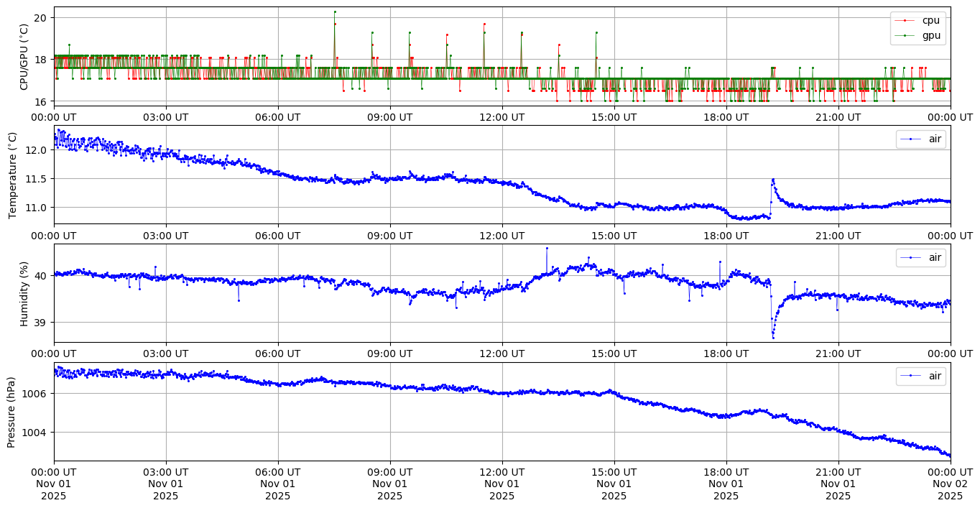
Task: Click the Pressure (hPa) y-axis label
Action: coord(12,412)
